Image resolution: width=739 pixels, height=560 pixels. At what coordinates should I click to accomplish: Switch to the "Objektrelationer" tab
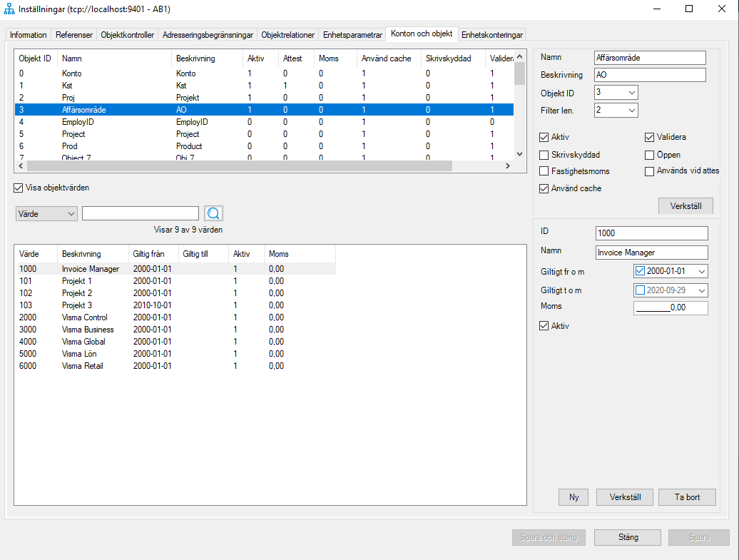coord(287,34)
